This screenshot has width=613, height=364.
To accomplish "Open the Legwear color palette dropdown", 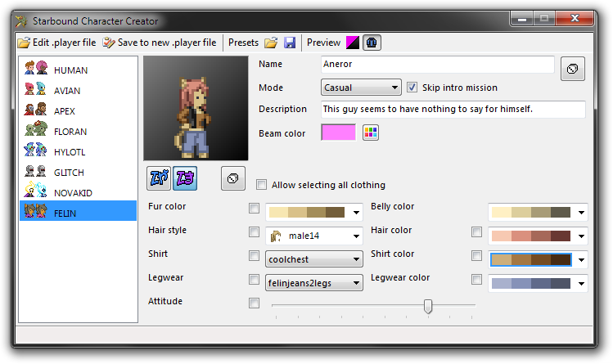I will 538,283.
